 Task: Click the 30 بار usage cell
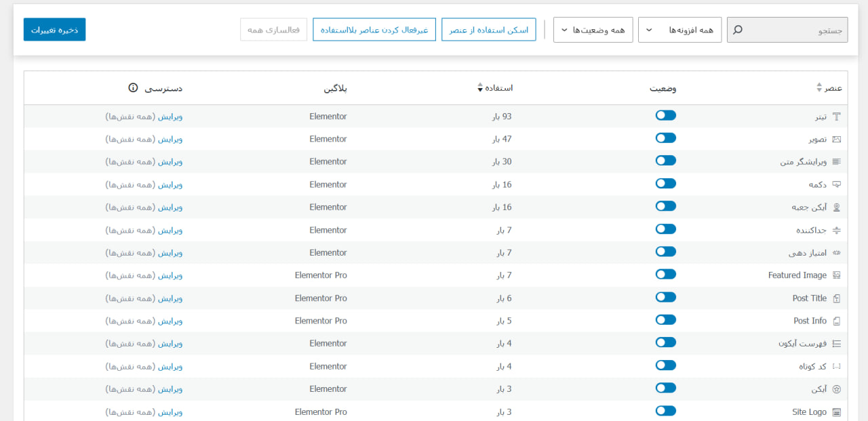click(x=502, y=162)
